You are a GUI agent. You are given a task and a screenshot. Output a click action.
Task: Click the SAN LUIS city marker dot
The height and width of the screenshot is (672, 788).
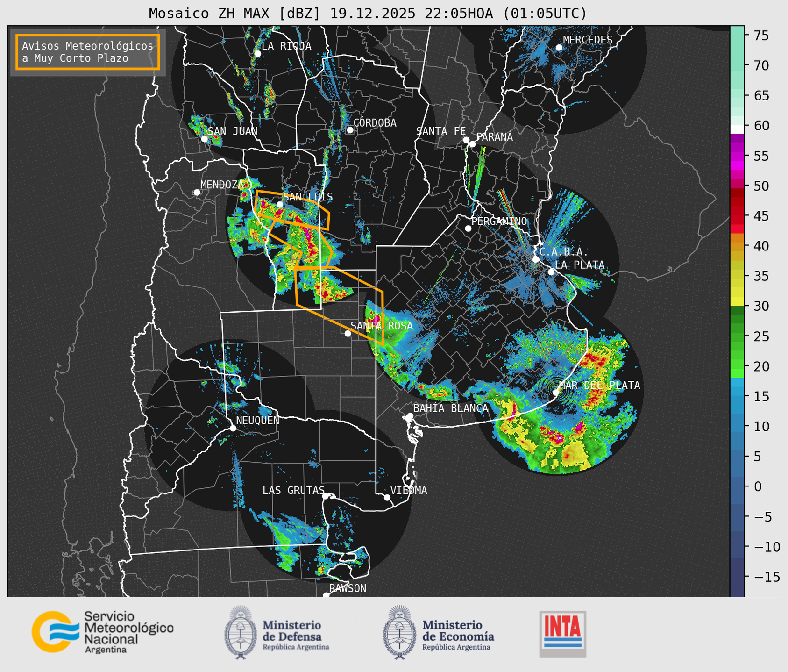point(280,205)
